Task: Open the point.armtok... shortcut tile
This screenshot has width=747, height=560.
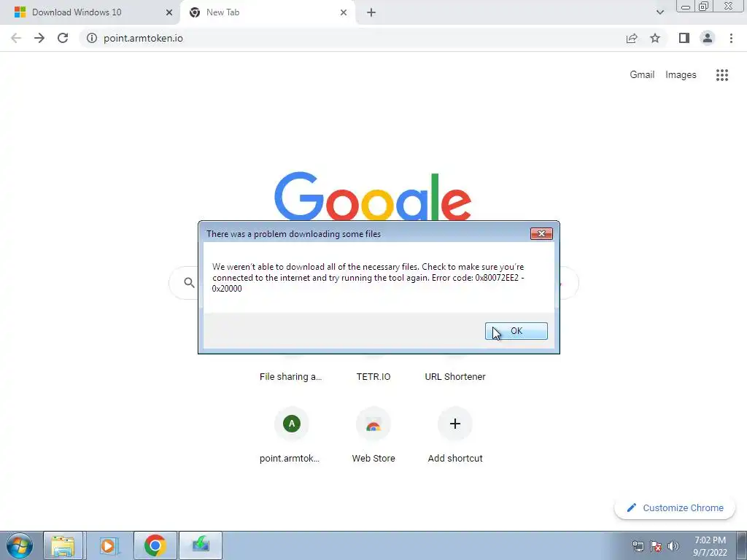Action: point(291,435)
